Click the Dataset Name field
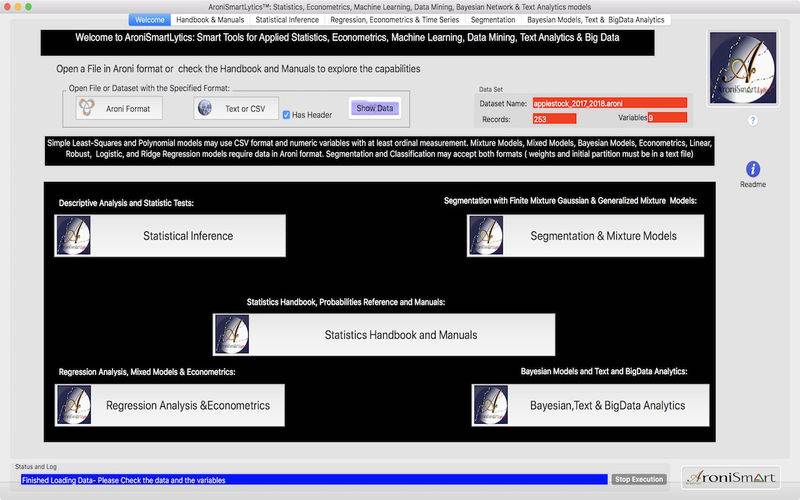800x500 pixels. click(x=610, y=103)
